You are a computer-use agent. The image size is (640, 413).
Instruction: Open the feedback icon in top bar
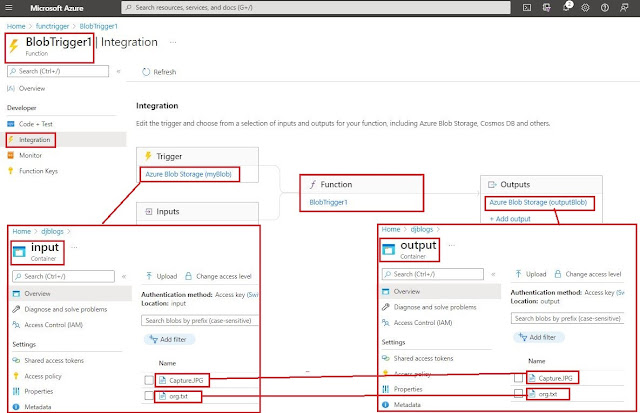point(624,8)
